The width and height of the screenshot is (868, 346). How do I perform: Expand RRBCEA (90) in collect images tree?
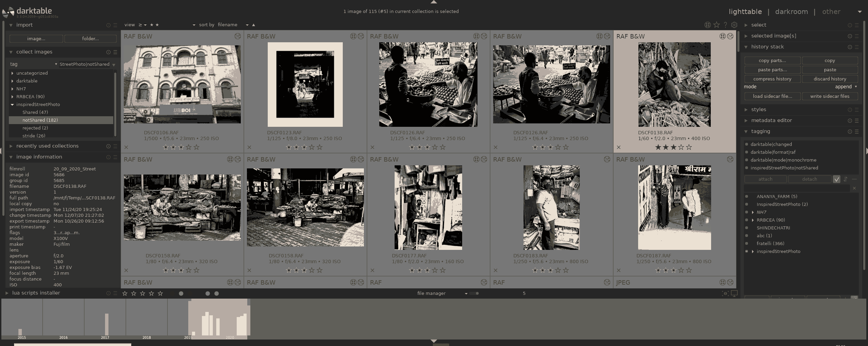[13, 97]
